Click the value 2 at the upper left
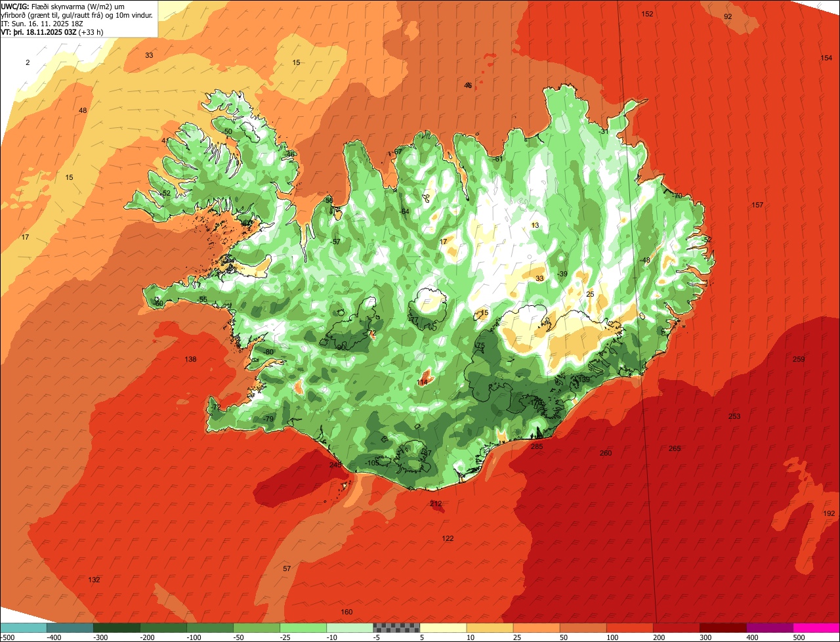 coord(28,62)
